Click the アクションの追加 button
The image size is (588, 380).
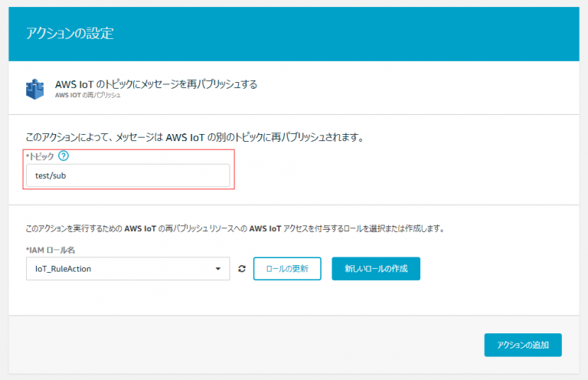pyautogui.click(x=523, y=345)
